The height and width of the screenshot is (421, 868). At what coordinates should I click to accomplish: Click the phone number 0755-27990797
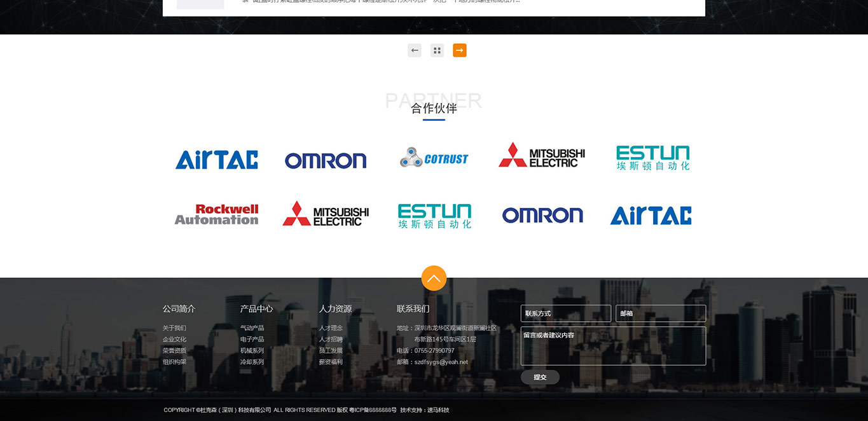click(434, 350)
